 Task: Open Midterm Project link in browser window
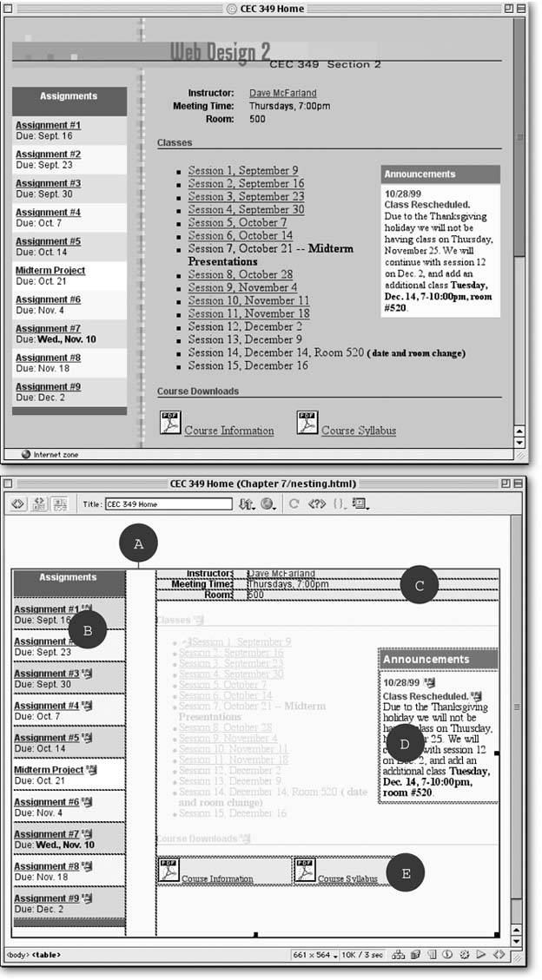coord(50,271)
